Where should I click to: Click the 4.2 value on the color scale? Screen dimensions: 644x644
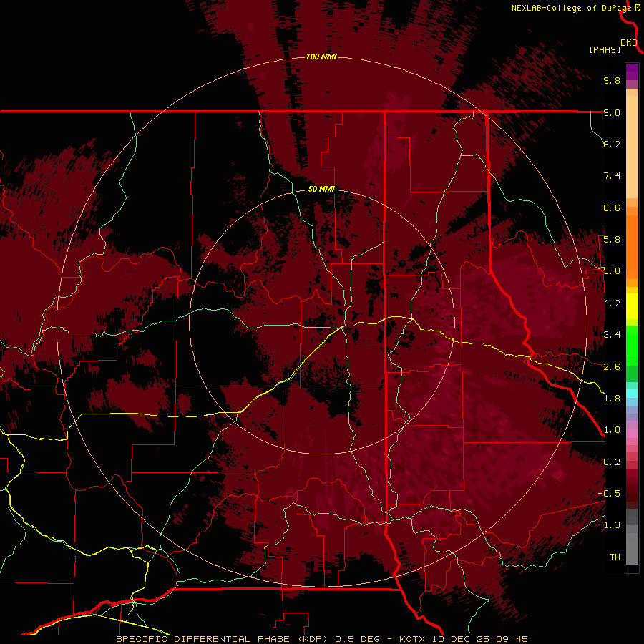[612, 303]
